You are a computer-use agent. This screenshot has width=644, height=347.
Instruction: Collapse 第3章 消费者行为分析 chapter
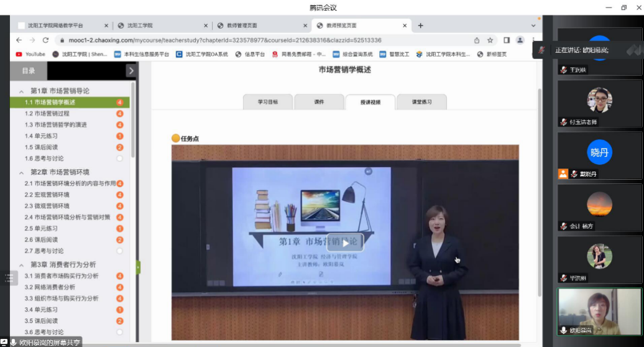(x=21, y=265)
